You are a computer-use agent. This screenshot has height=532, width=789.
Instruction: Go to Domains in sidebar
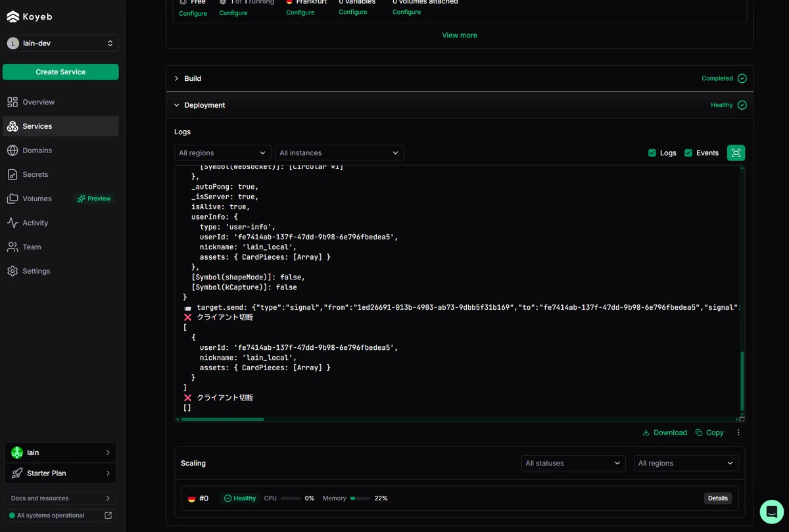(37, 151)
